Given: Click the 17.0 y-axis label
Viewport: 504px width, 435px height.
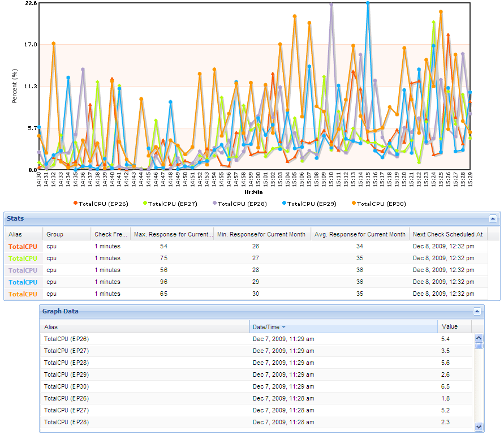Looking at the screenshot, I should [x=31, y=44].
